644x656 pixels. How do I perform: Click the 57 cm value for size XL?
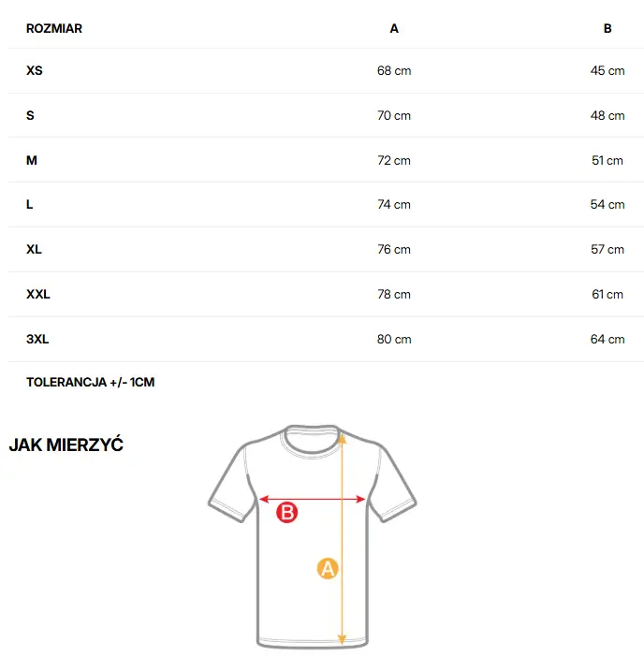point(607,250)
